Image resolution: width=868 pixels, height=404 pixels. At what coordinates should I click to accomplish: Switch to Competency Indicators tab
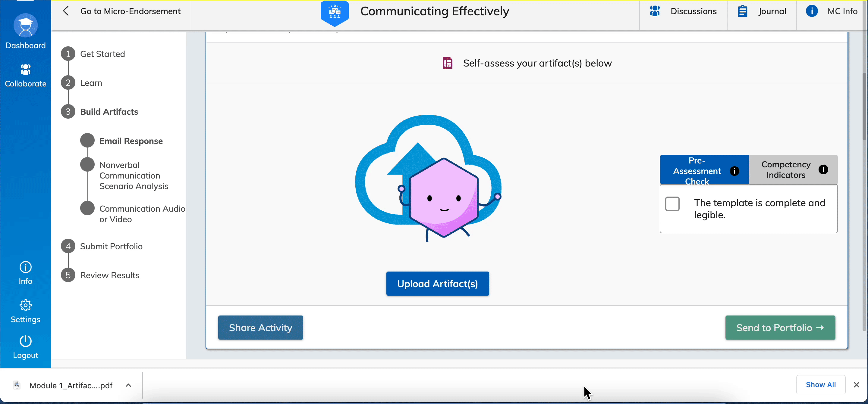[786, 170]
